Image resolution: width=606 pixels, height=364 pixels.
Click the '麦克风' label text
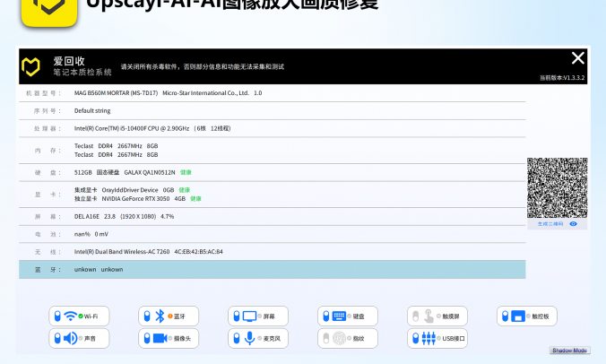(x=273, y=339)
